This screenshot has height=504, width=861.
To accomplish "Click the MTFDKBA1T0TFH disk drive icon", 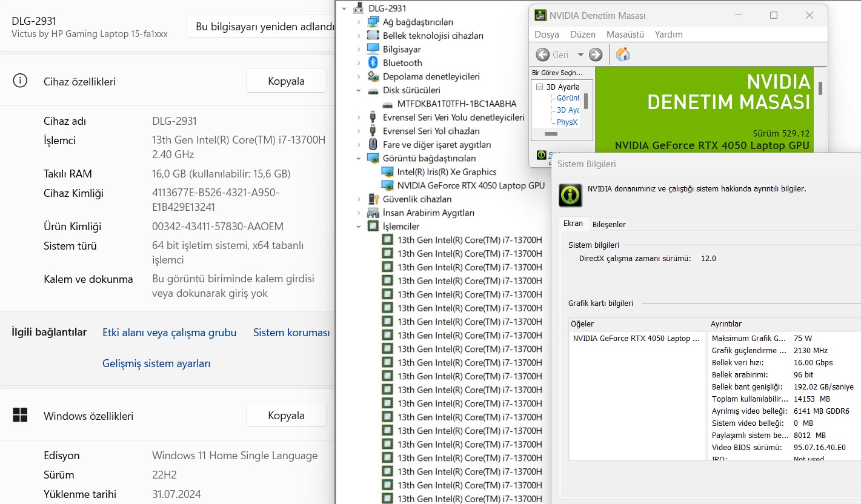I will (388, 104).
